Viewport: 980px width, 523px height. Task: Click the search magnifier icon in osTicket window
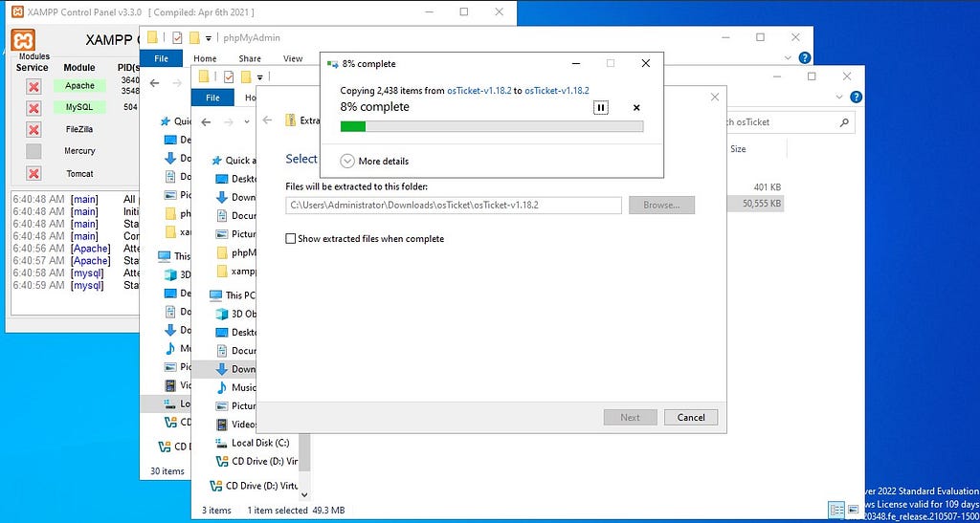(x=844, y=122)
